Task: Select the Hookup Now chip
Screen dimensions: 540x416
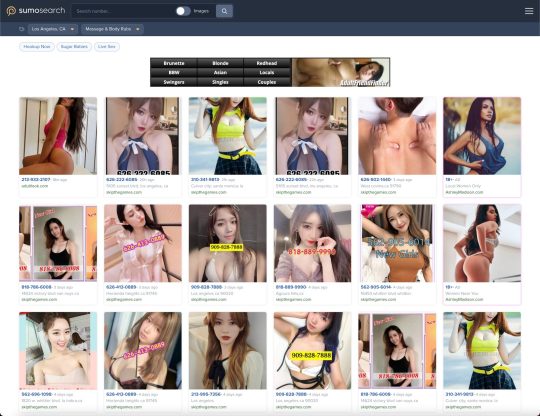Action: 37,46
